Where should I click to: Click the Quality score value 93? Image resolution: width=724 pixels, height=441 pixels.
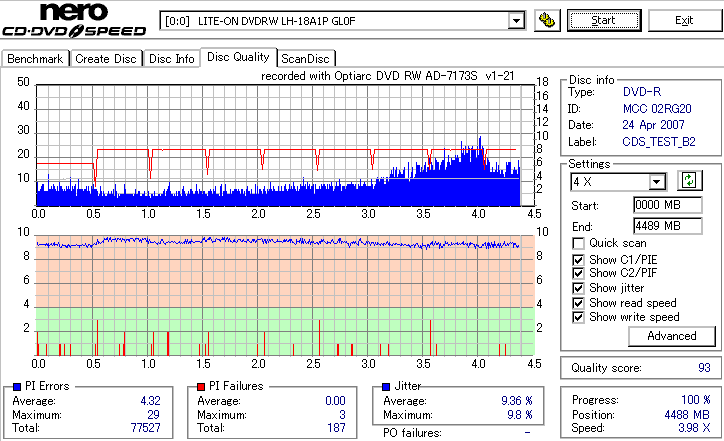pyautogui.click(x=704, y=368)
